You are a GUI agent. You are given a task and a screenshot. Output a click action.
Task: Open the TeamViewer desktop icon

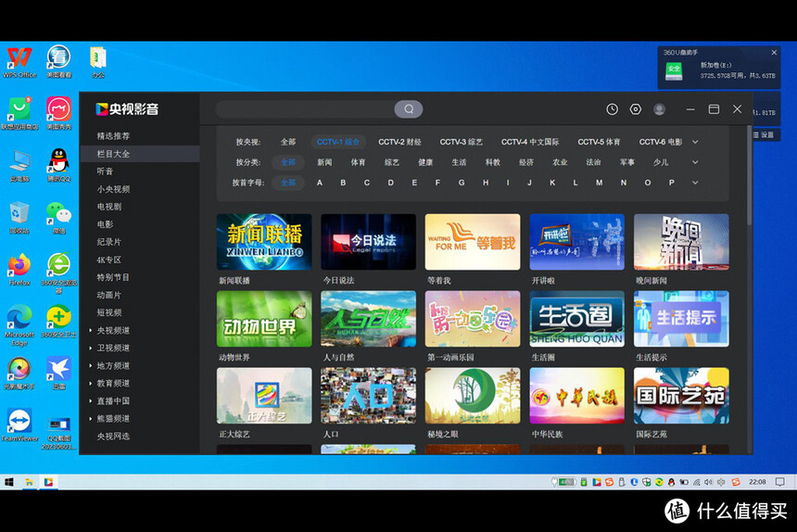(x=19, y=425)
